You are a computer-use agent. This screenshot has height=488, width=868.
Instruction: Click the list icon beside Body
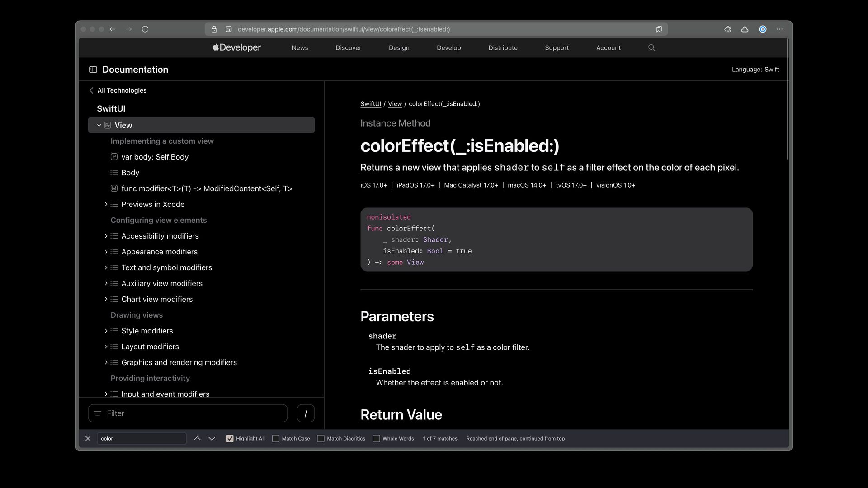tap(114, 173)
